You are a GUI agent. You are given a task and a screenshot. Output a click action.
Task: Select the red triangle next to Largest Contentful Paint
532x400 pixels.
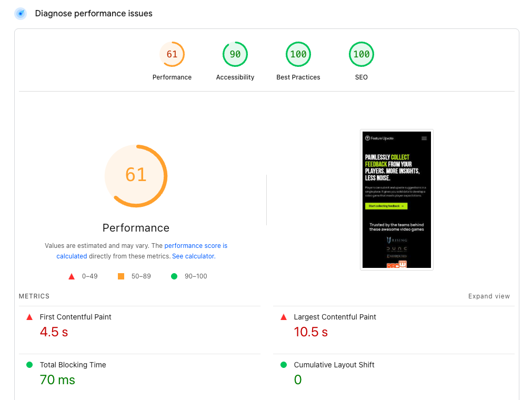point(283,316)
